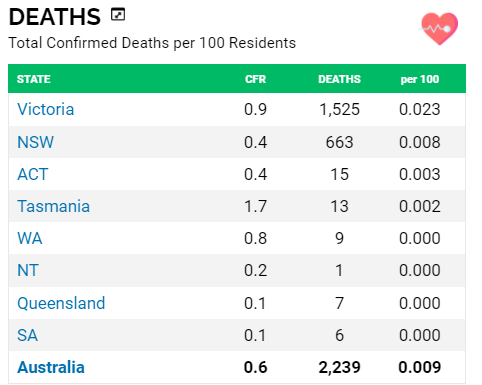This screenshot has height=385, width=482.
Task: Click the expand popup icon beside DEATHS
Action: [118, 15]
